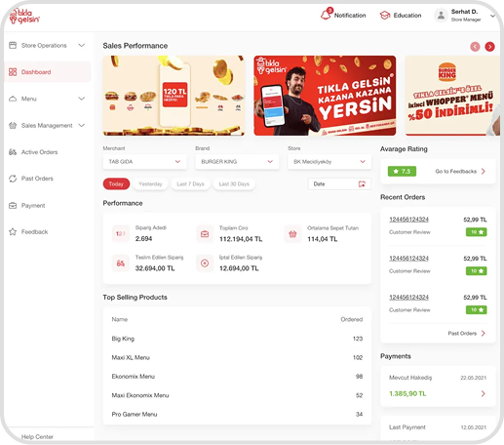Click the Sipariş Adedi counter icon
This screenshot has width=504, height=445.
(121, 233)
